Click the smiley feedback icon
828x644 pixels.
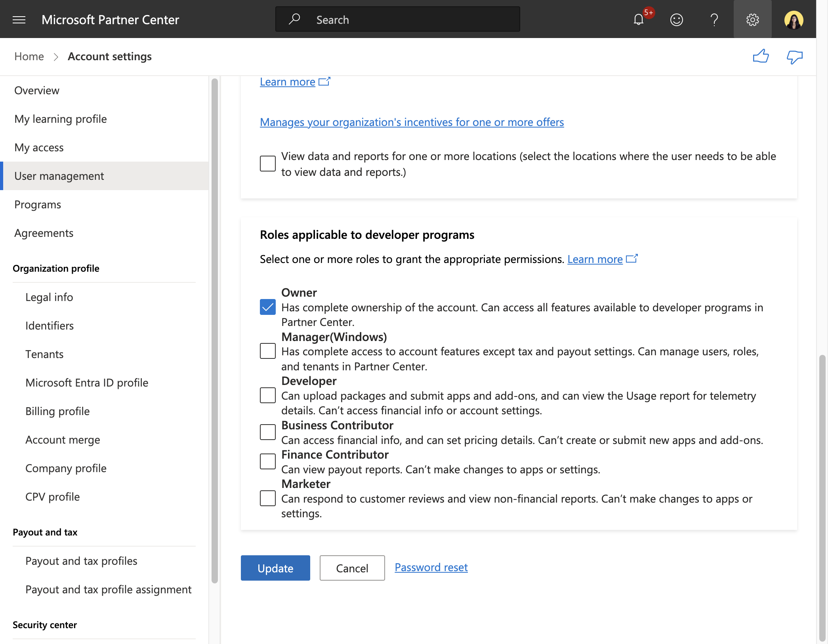[x=677, y=19]
